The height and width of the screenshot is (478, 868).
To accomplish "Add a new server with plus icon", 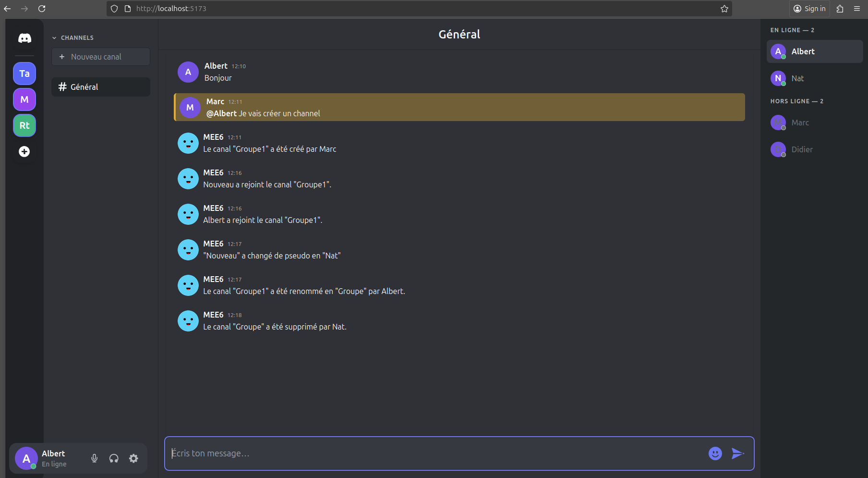I will coord(24,152).
